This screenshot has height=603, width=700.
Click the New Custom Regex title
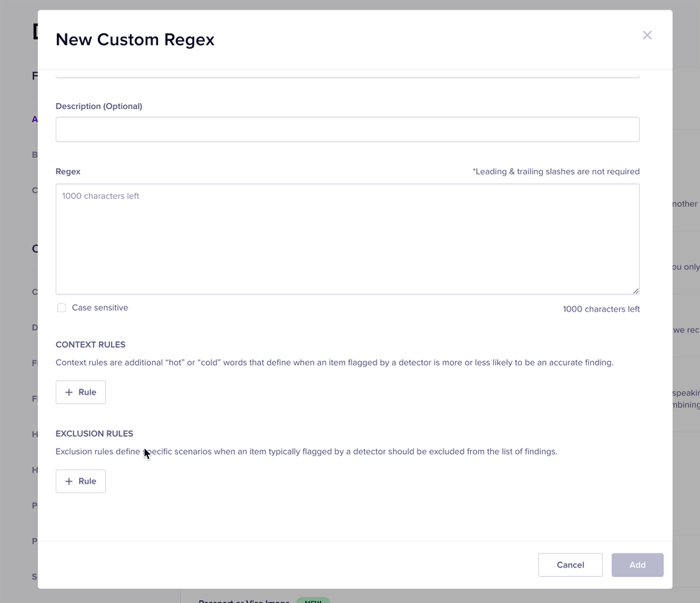pos(135,40)
